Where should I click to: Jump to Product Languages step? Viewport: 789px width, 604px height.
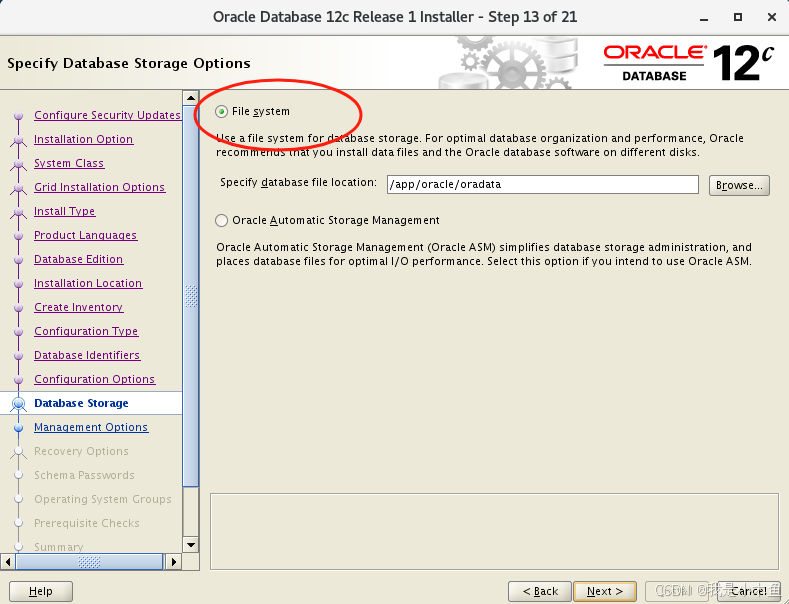(86, 236)
